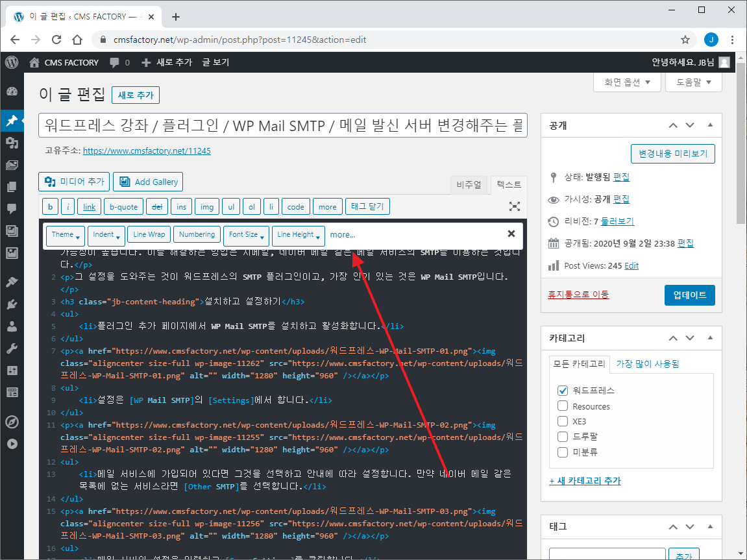Click the 태그 닫기 quicktag button
The width and height of the screenshot is (747, 560).
[367, 206]
